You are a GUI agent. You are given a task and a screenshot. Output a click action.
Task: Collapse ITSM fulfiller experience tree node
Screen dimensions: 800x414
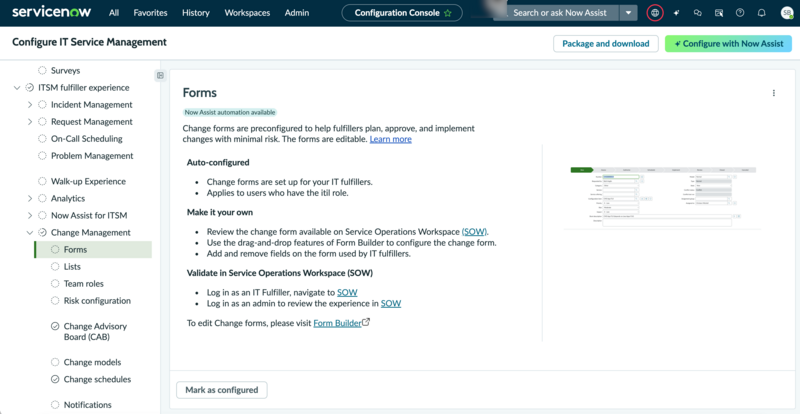(x=17, y=88)
